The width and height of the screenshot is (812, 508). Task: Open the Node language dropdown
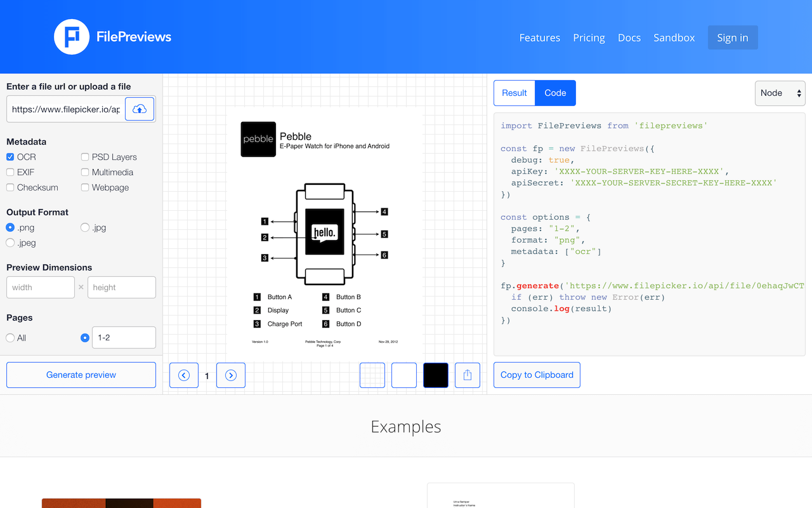780,93
